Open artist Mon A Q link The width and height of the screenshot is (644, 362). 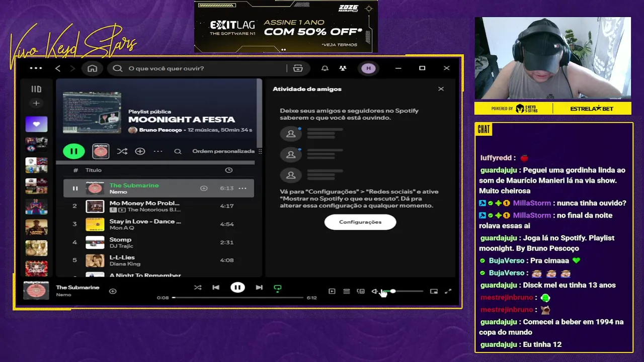(x=122, y=228)
